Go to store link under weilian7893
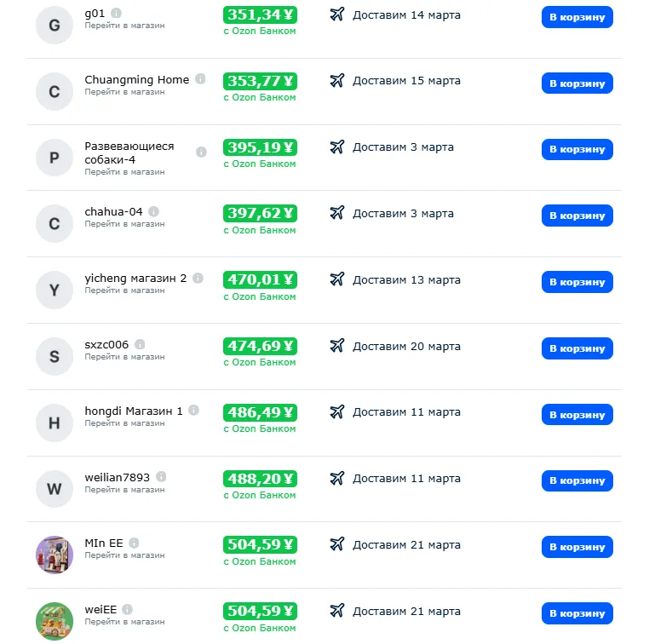 [124, 490]
